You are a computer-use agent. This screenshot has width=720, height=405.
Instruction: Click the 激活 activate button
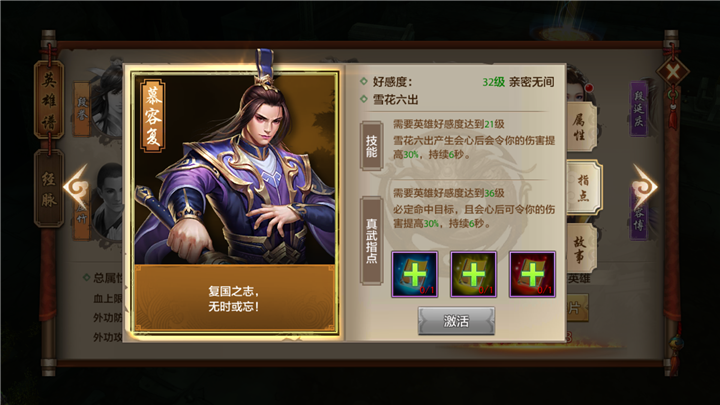(x=456, y=321)
